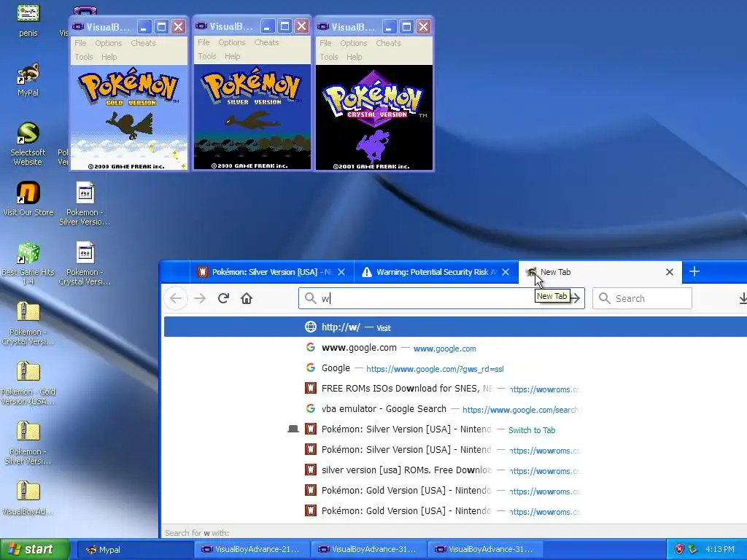Image resolution: width=747 pixels, height=560 pixels.
Task: Click the red security shield tray icon
Action: click(679, 549)
